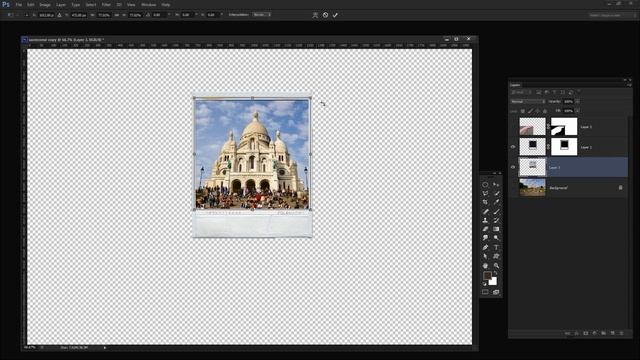
Task: Select the Clone Stamp tool
Action: coord(485,220)
